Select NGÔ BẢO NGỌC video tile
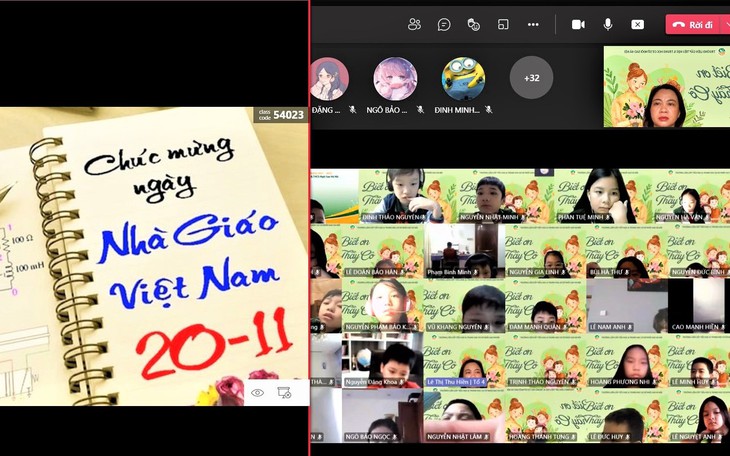The width and height of the screenshot is (730, 456). 383,416
